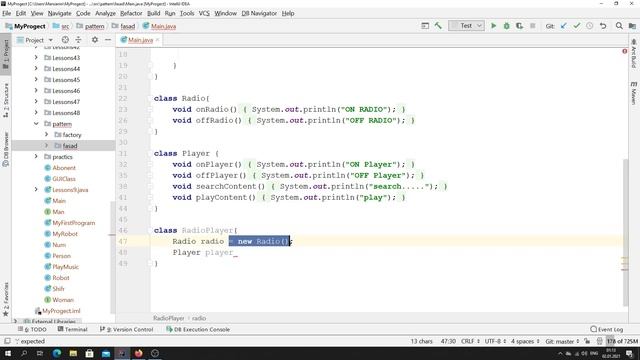Click the editor vertical scrollbar
This screenshot has width=640, height=360.
coord(626,233)
